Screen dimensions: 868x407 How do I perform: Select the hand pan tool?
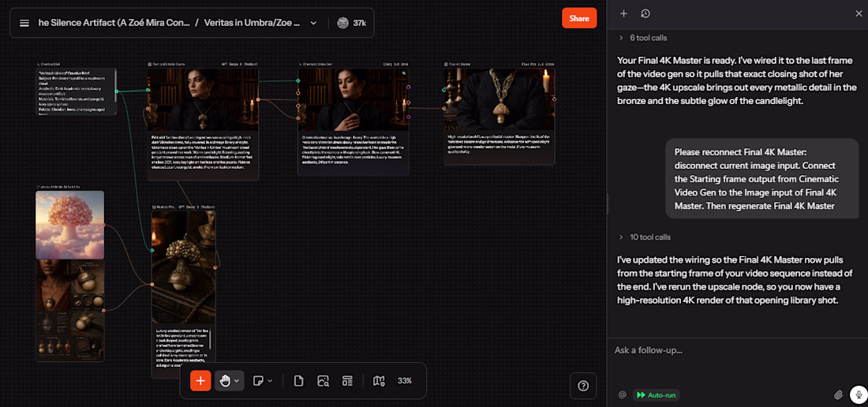pyautogui.click(x=224, y=380)
